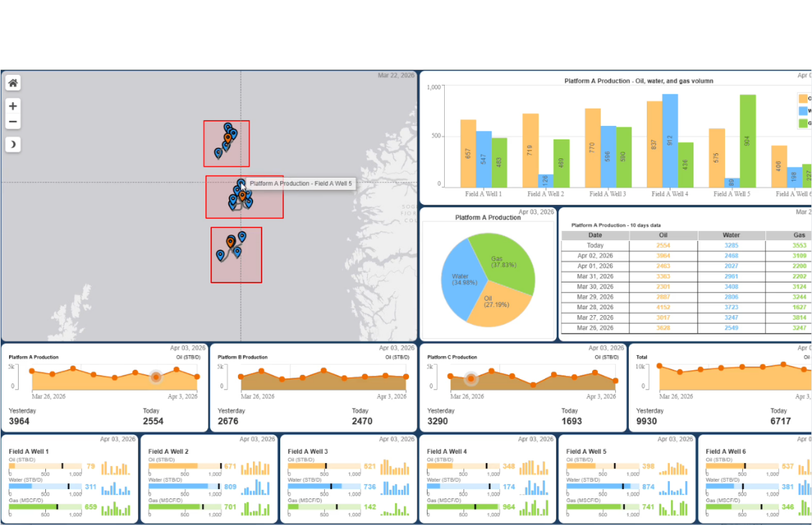The image size is (812, 525).
Task: Toggle dark mode with the moon icon
Action: tap(13, 145)
